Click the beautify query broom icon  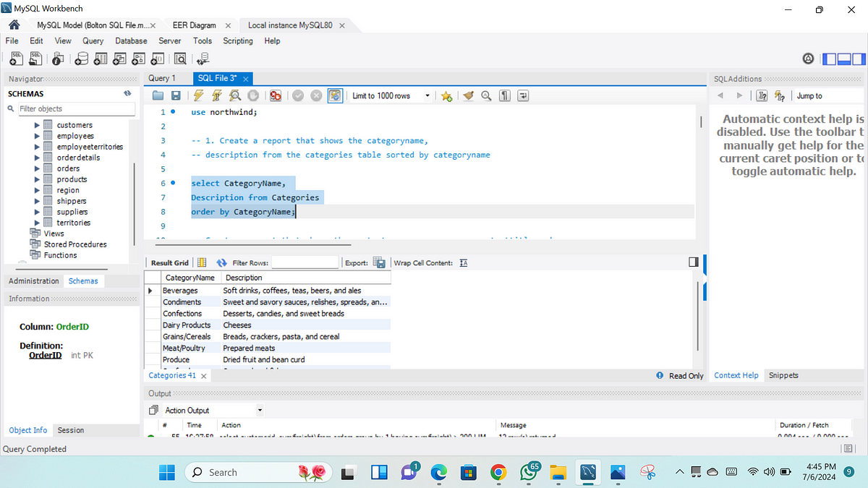click(469, 95)
